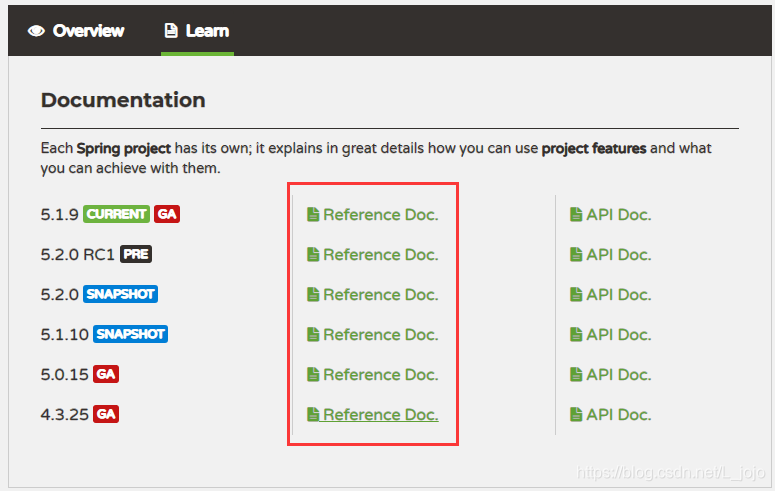Open Reference Doc. for 5.2.0 RC1
Image resolution: width=775 pixels, height=491 pixels.
(x=373, y=255)
